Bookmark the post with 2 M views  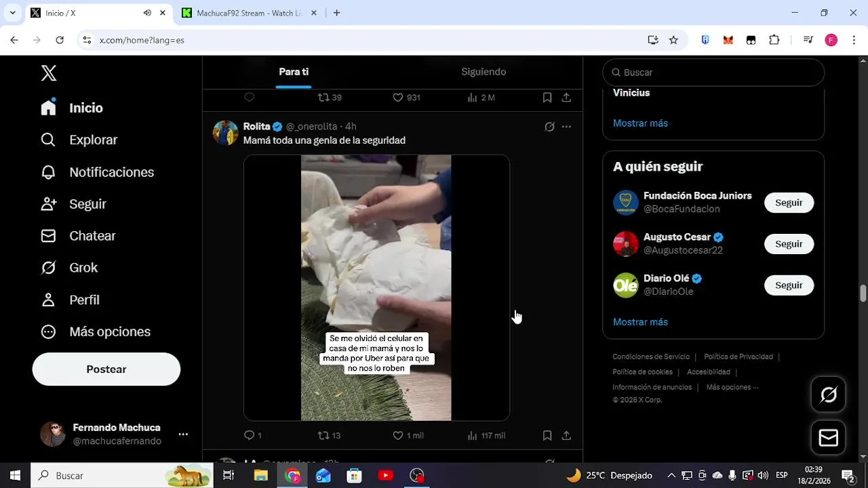[x=547, y=98]
